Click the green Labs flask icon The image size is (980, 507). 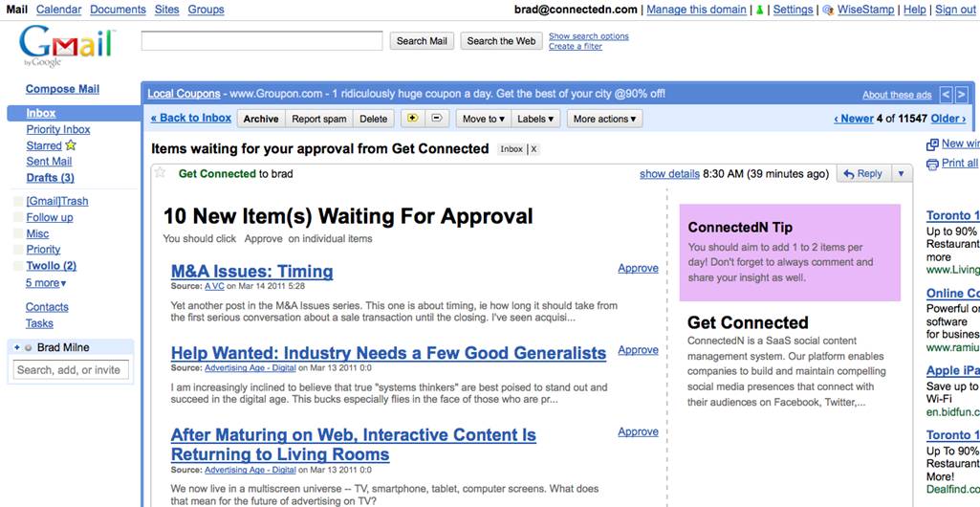pyautogui.click(x=760, y=10)
